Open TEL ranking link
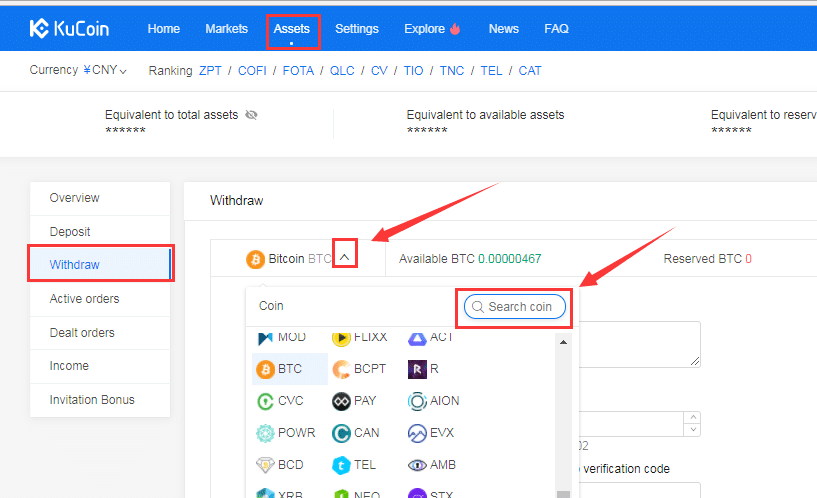Image resolution: width=817 pixels, height=498 pixels. click(x=491, y=71)
